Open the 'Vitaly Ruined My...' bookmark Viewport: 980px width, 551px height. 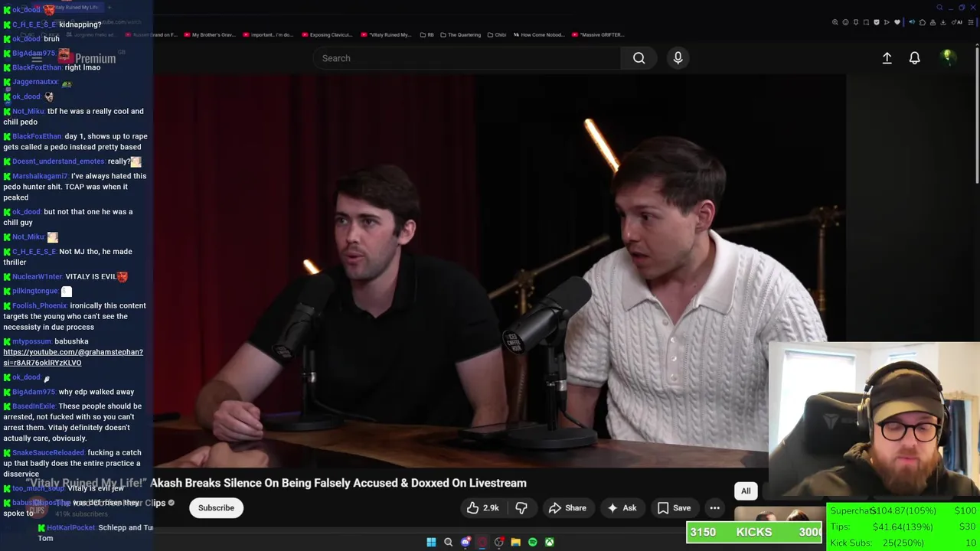[x=385, y=34]
